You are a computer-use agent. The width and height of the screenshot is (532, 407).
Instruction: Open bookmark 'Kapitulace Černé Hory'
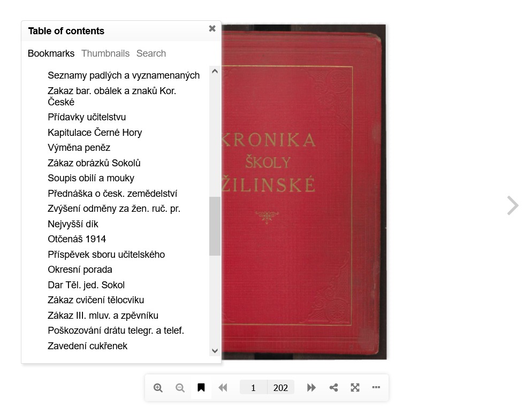[95, 132]
